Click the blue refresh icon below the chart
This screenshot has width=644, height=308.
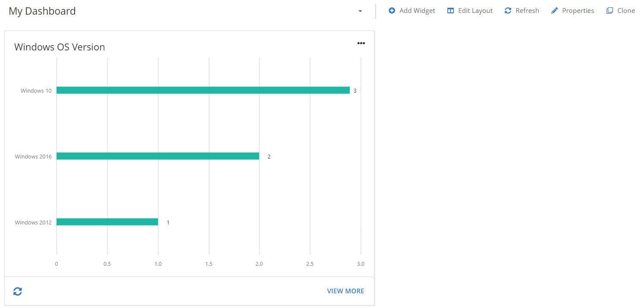point(17,291)
